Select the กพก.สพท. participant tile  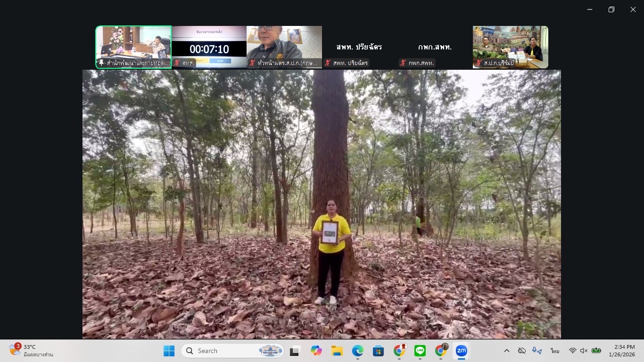[435, 47]
